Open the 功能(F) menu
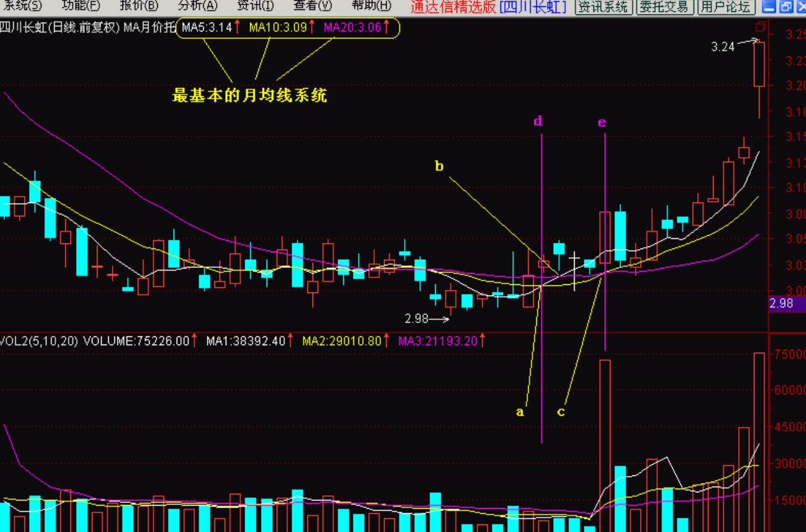This screenshot has width=806, height=532. (80, 6)
